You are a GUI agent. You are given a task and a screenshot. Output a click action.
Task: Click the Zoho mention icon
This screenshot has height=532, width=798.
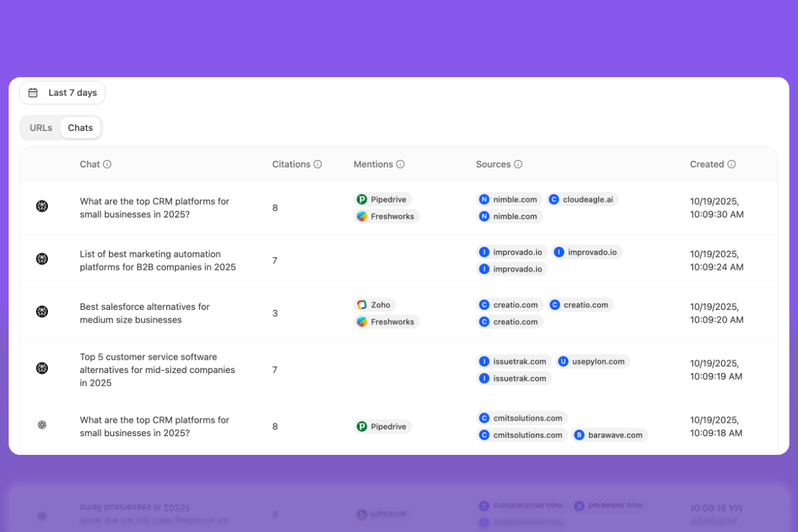coord(361,304)
